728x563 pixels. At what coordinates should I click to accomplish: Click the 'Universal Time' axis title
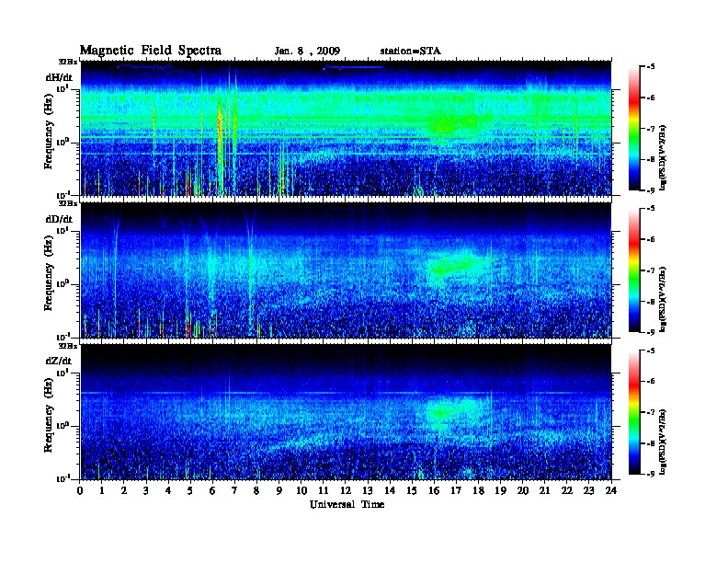point(347,504)
